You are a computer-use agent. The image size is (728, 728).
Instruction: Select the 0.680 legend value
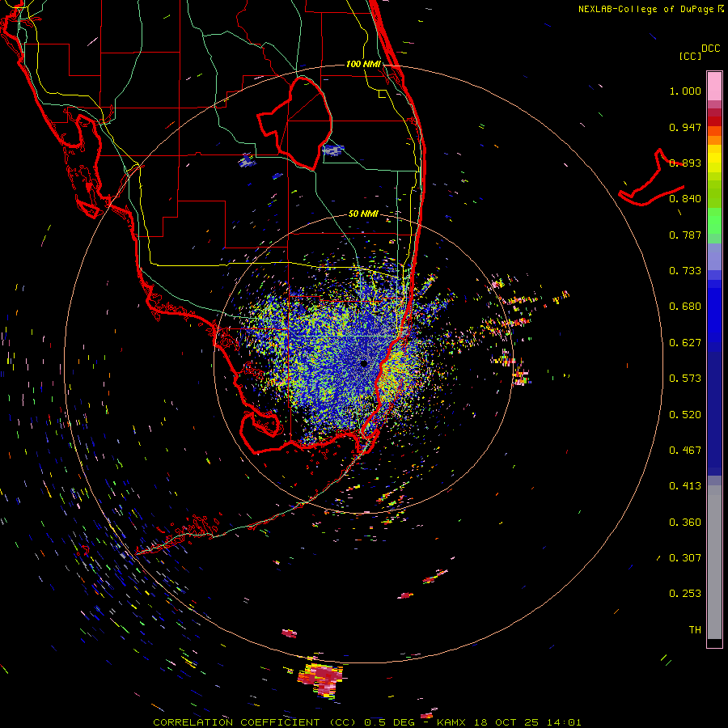pos(685,307)
